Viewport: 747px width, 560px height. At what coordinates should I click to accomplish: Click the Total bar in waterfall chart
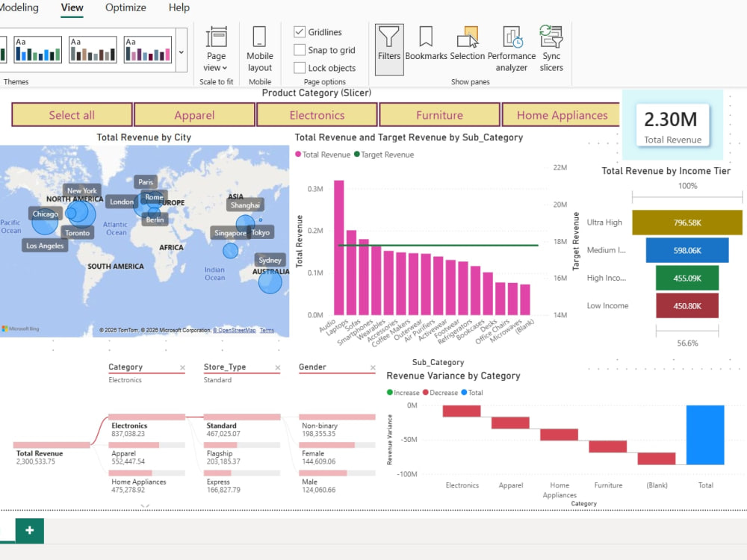[705, 435]
